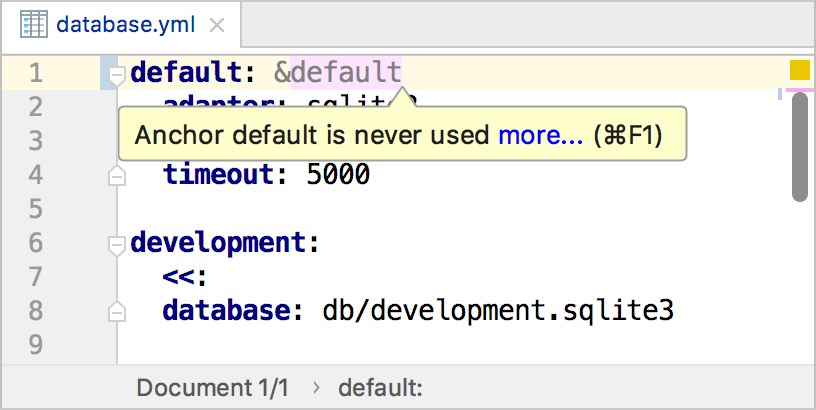Click the database.yml file icon in tab
Screen dimensions: 816x410
pos(36,24)
